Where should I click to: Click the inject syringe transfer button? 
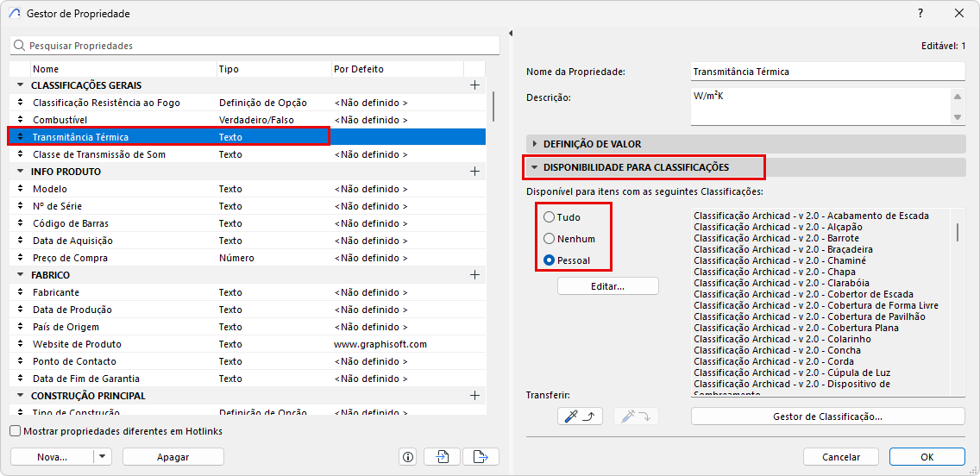(x=637, y=416)
